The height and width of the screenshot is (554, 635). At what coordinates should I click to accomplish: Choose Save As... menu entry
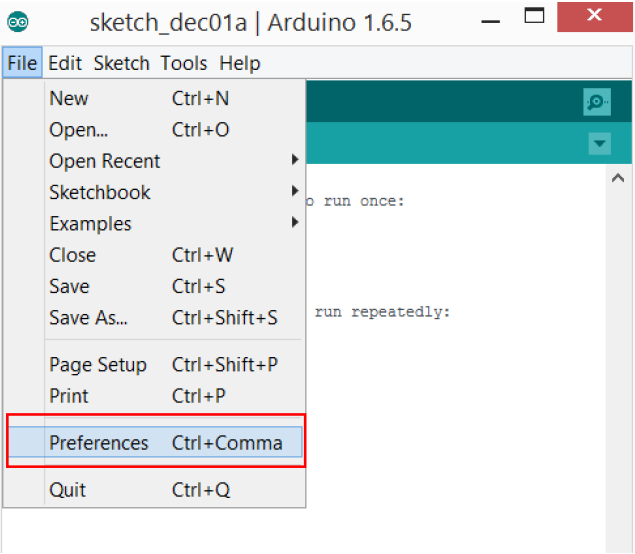(x=89, y=318)
